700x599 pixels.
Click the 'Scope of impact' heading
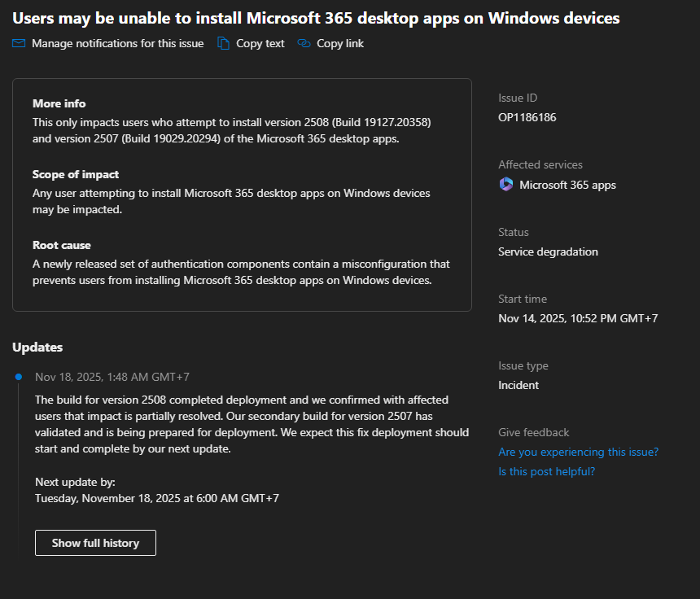76,174
